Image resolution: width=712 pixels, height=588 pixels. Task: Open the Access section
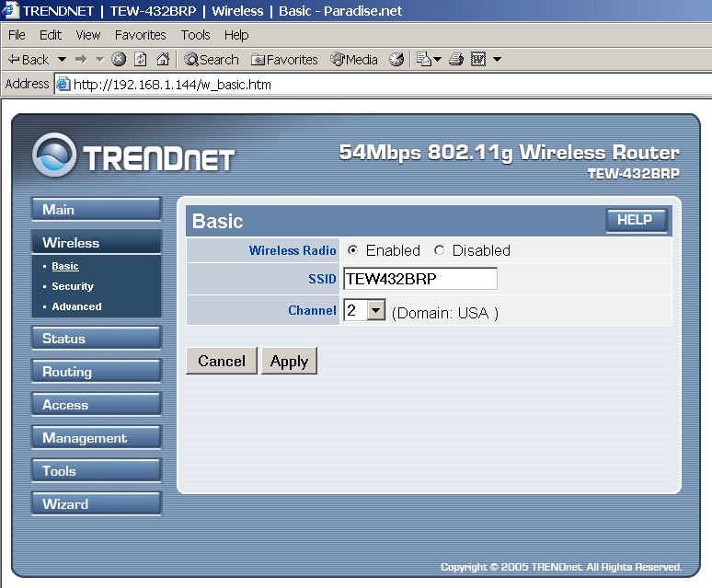pyautogui.click(x=97, y=405)
